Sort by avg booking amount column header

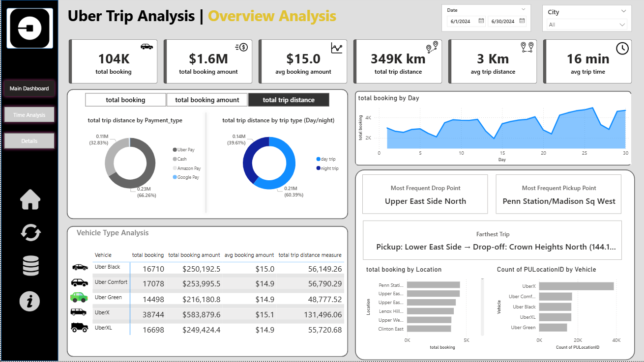pos(249,255)
